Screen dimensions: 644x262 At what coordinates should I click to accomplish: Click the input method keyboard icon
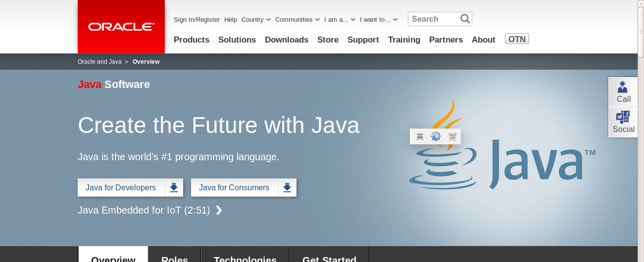click(x=452, y=136)
